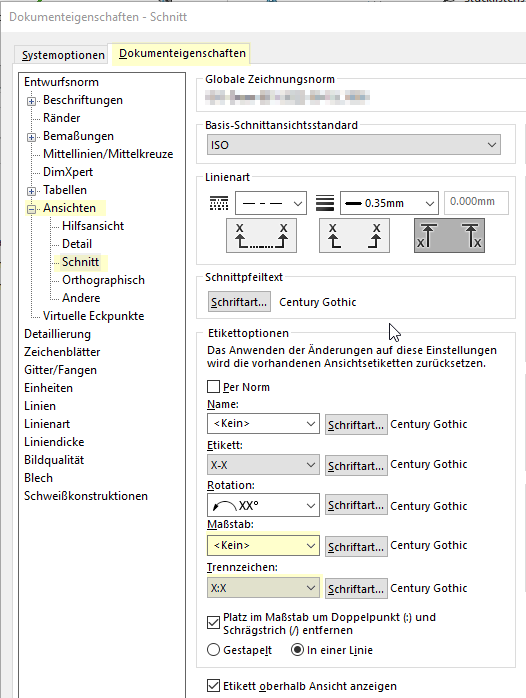526x698 pixels.
Task: Select the Gestapelt radio option
Action: [214, 650]
